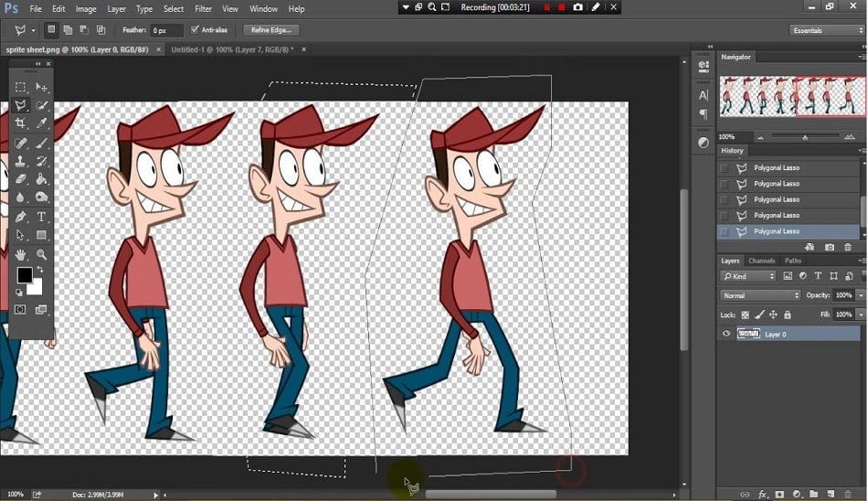Choose the Intersect with selection mode
This screenshot has width=868, height=501.
[x=101, y=30]
